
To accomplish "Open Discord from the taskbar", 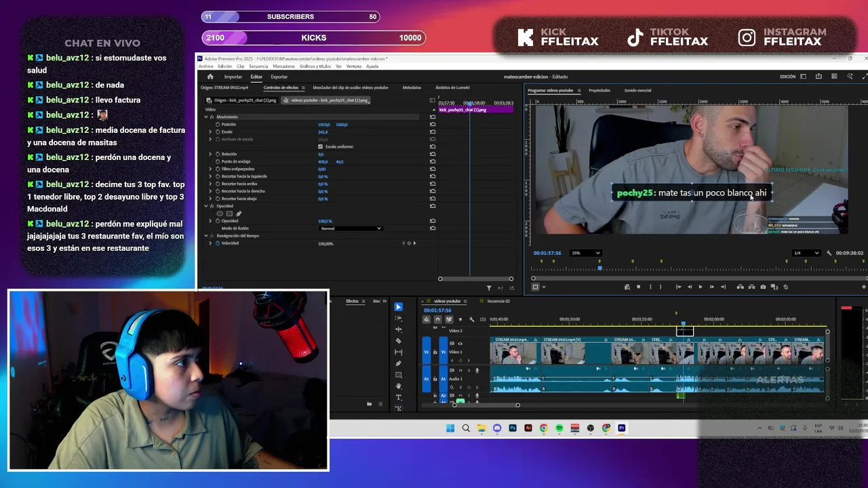I will pyautogui.click(x=497, y=428).
